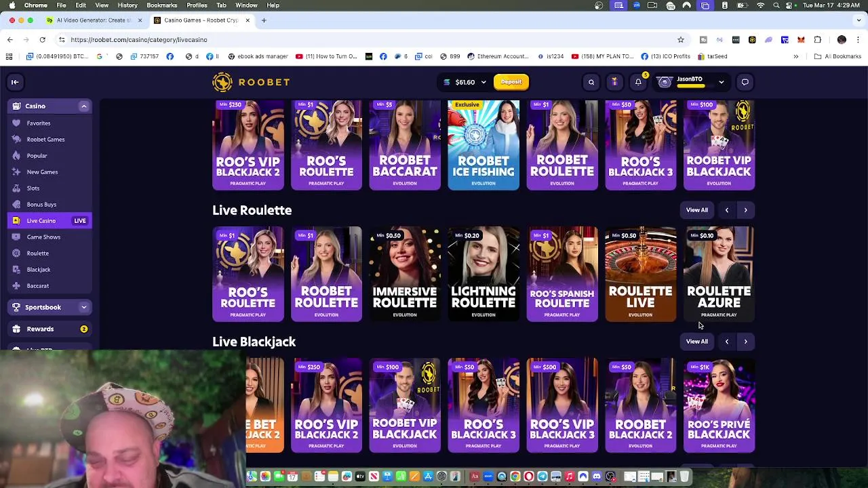Open Roulette Live game tile
The height and width of the screenshot is (488, 868).
click(641, 274)
